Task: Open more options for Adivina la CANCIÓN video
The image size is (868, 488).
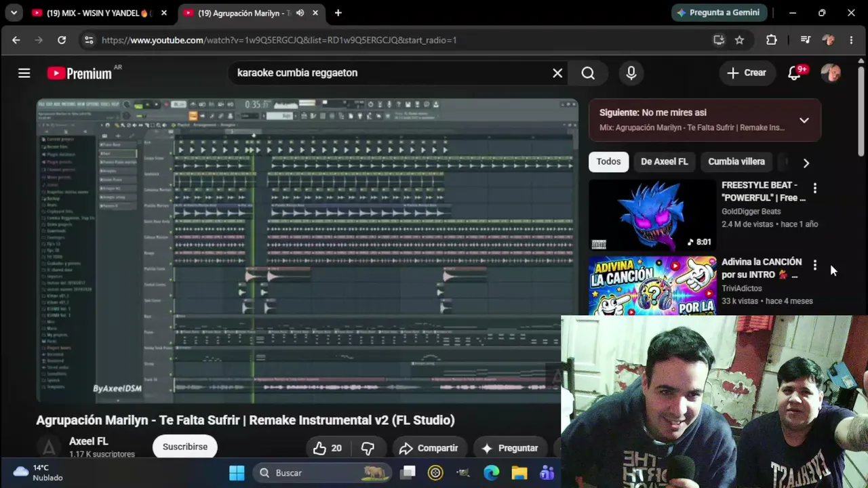Action: (x=815, y=266)
